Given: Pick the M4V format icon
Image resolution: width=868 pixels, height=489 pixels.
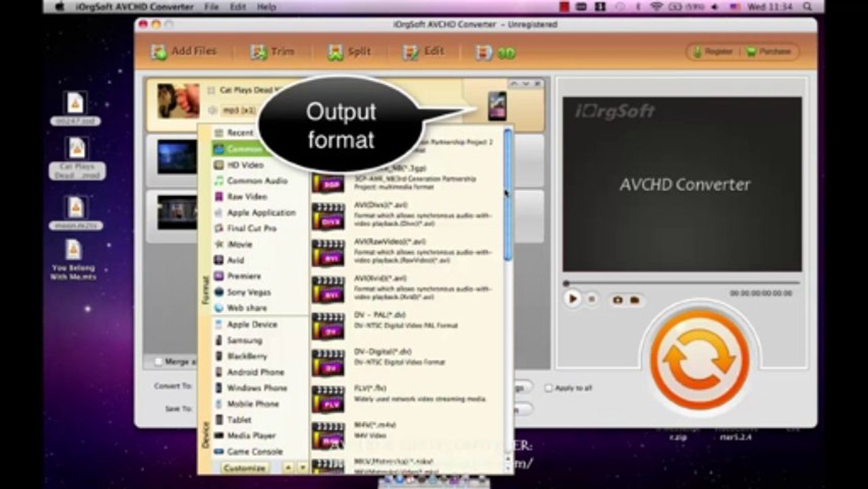Looking at the screenshot, I should click(328, 436).
